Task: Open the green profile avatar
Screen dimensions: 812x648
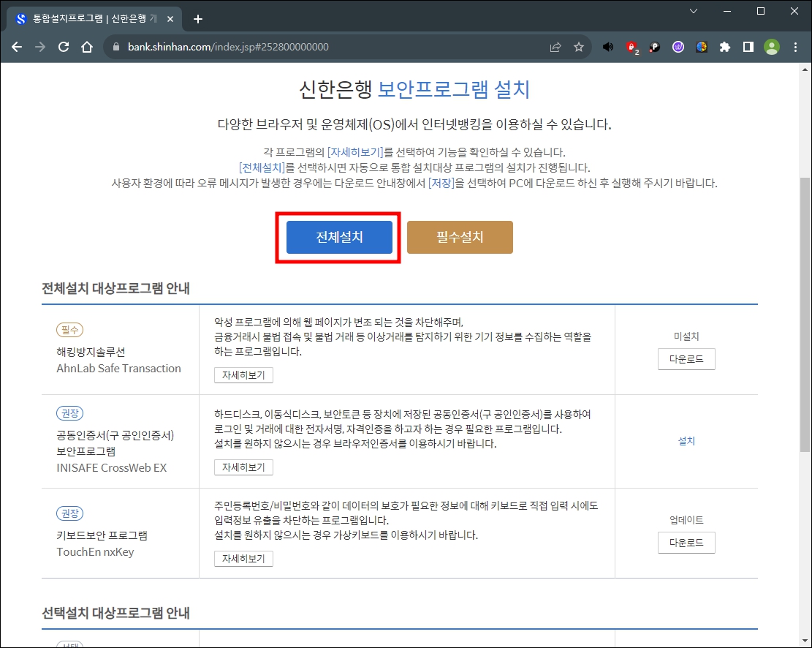Action: click(x=772, y=48)
